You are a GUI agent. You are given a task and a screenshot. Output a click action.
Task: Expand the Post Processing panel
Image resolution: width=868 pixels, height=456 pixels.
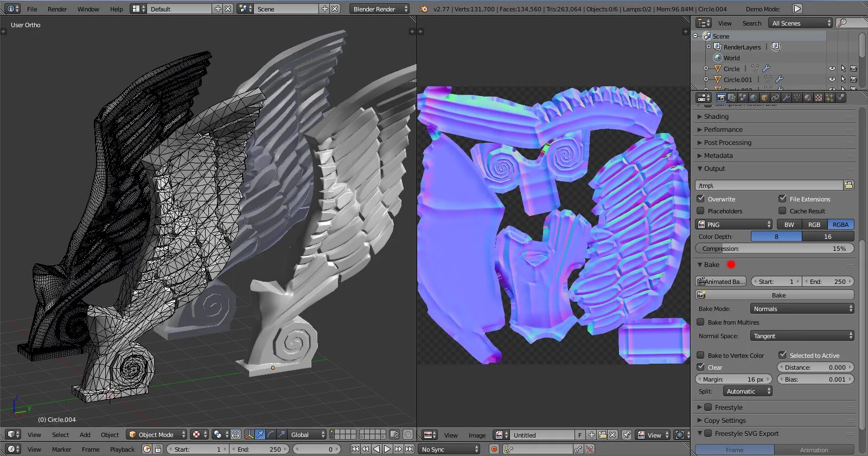pos(700,142)
